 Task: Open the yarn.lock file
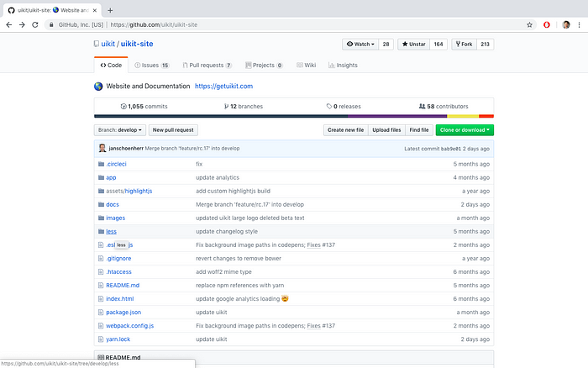click(x=118, y=339)
